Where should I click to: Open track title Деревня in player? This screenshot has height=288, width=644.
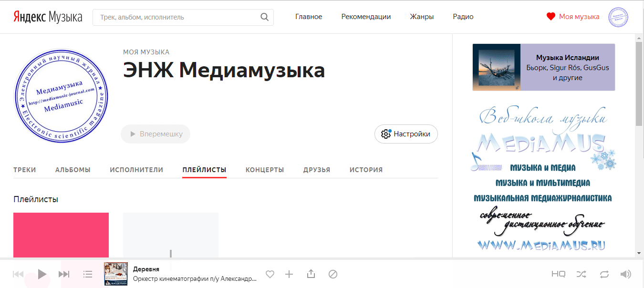[146, 269]
